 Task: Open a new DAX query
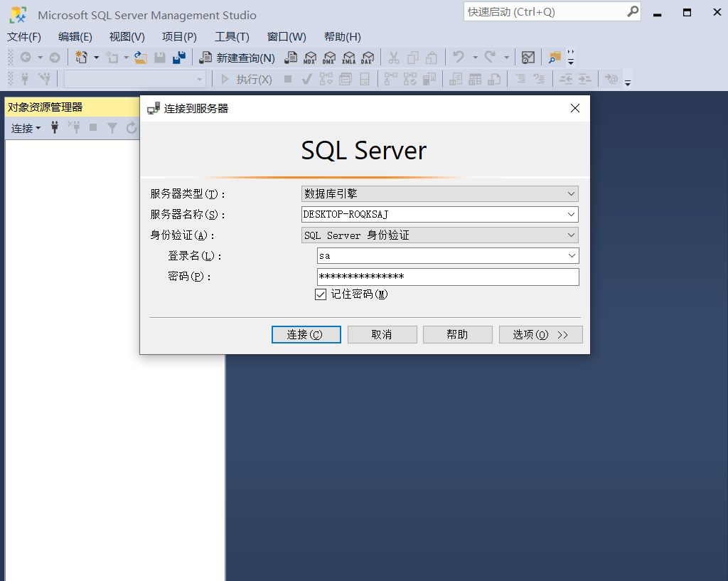[368, 58]
